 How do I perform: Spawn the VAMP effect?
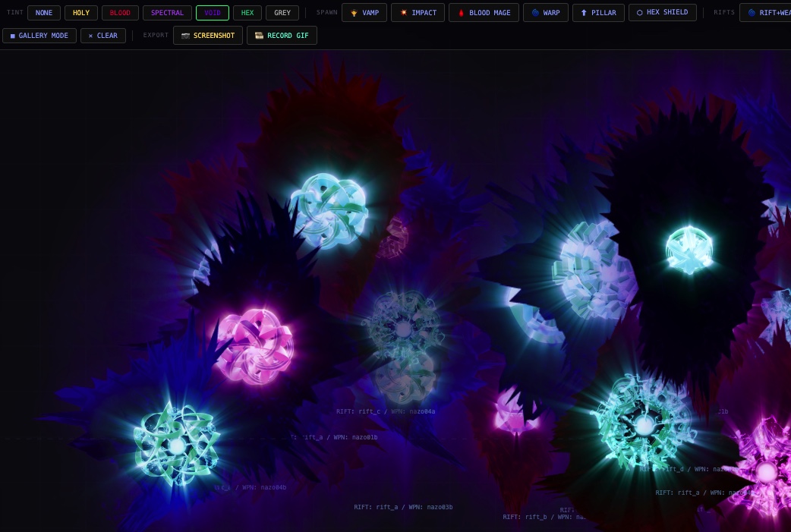(x=364, y=13)
